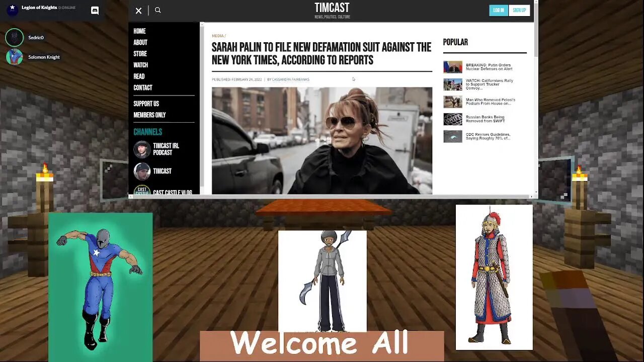Screen dimensions: 644x362
Task: Open the Contact menu item
Action: 143,87
